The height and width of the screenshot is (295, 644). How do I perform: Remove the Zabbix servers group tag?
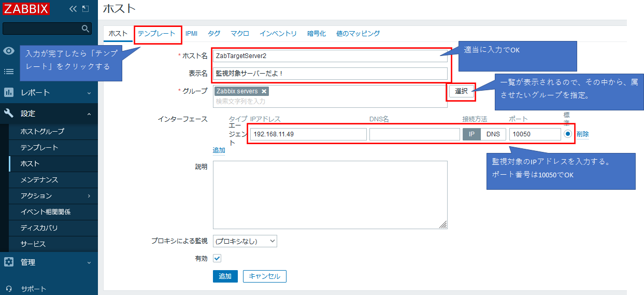tap(264, 91)
